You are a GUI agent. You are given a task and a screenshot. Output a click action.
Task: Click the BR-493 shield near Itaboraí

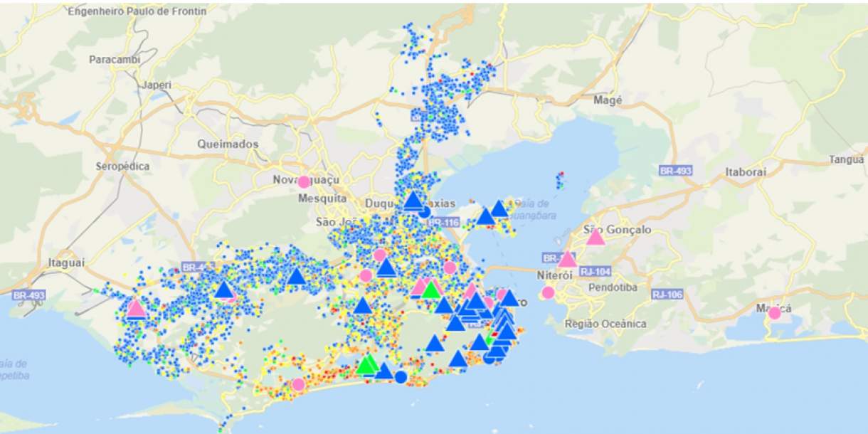675,171
